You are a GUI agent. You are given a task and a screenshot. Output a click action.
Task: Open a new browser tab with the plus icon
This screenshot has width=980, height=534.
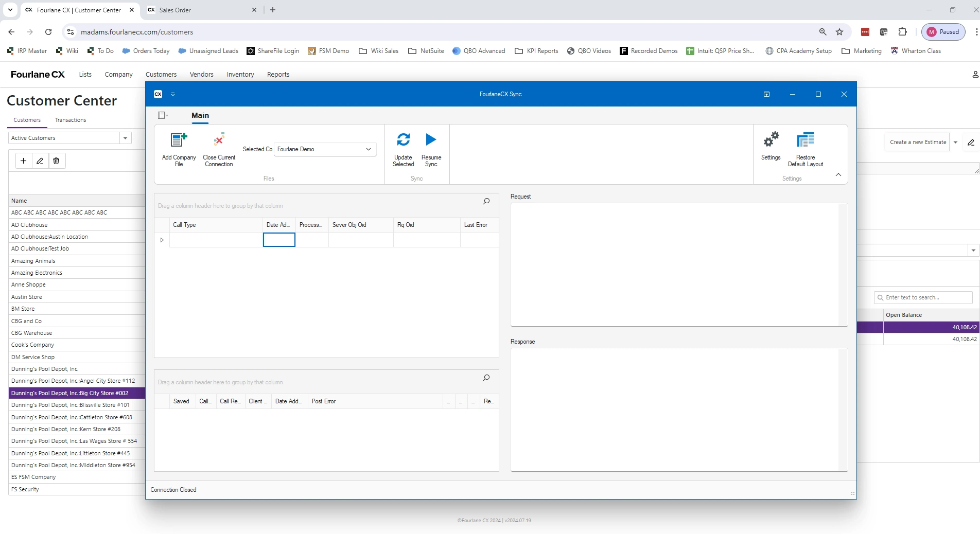pos(273,10)
